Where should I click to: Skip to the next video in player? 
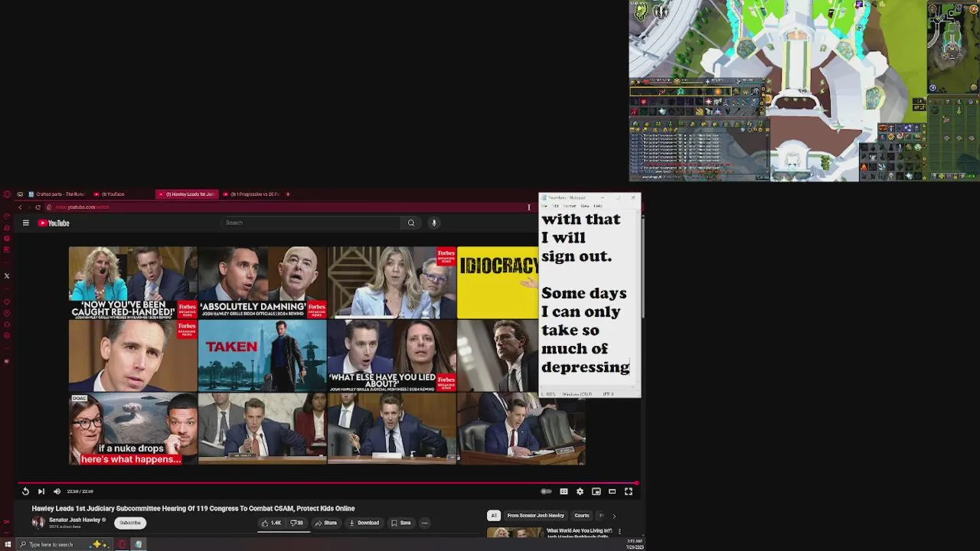pyautogui.click(x=41, y=491)
